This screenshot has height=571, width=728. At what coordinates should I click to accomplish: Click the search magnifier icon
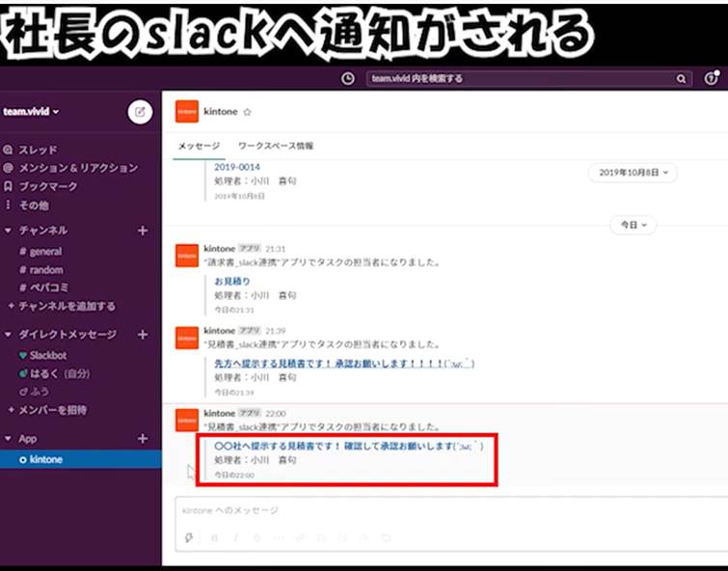[x=681, y=78]
